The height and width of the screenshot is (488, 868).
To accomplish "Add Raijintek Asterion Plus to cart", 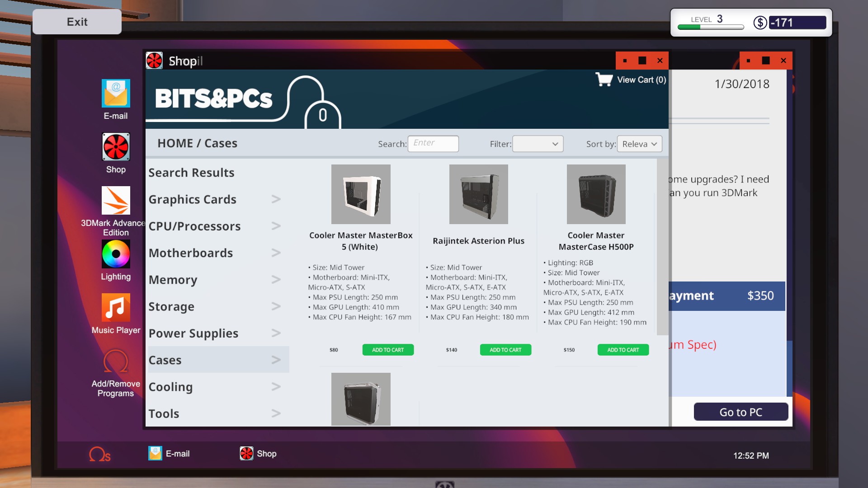I will point(505,350).
